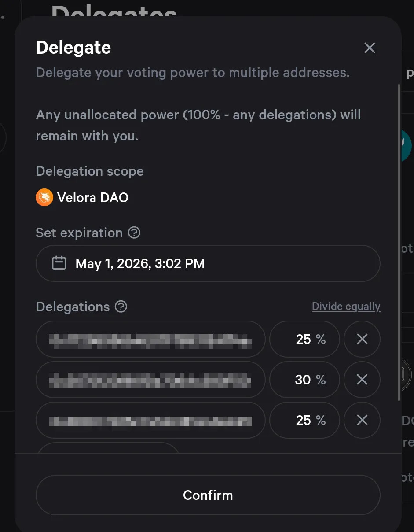Click the first delegate address input field
This screenshot has height=532, width=414.
(x=150, y=339)
